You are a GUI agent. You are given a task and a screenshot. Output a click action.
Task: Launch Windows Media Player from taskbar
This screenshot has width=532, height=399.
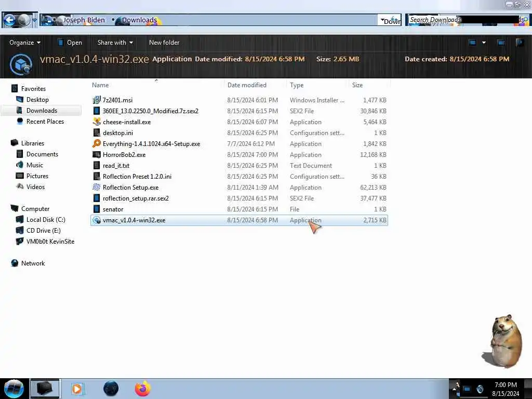(x=77, y=389)
